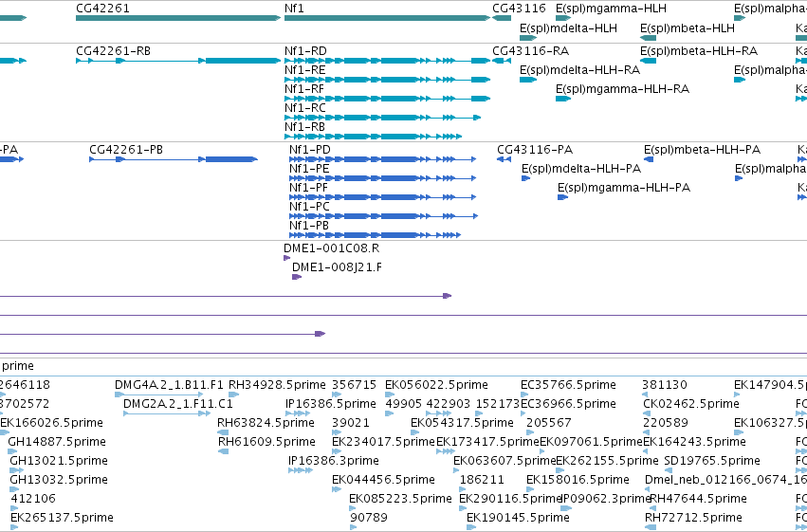
Task: Select protein Nf1-PB
Action: click(x=375, y=235)
